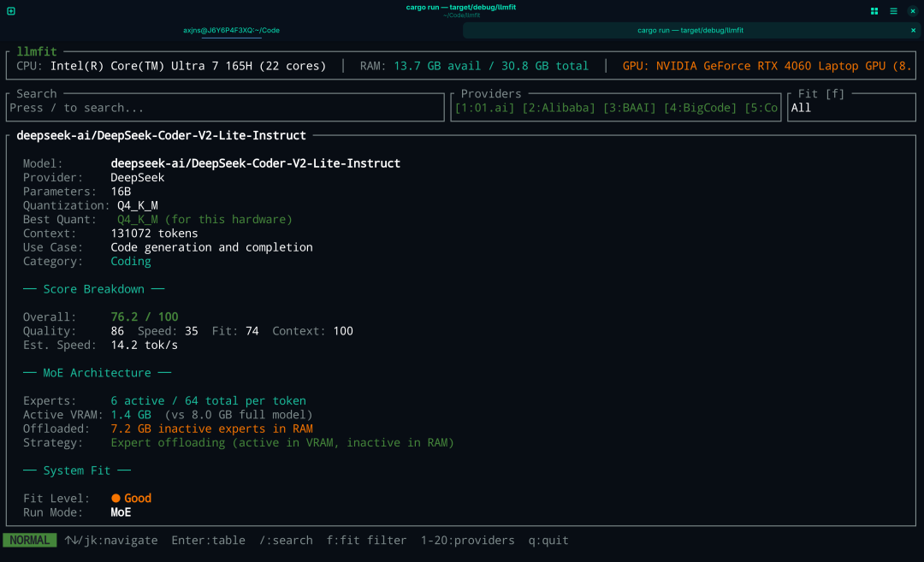Click the '/:search' hint in status bar
The width and height of the screenshot is (924, 562).
pyautogui.click(x=286, y=541)
